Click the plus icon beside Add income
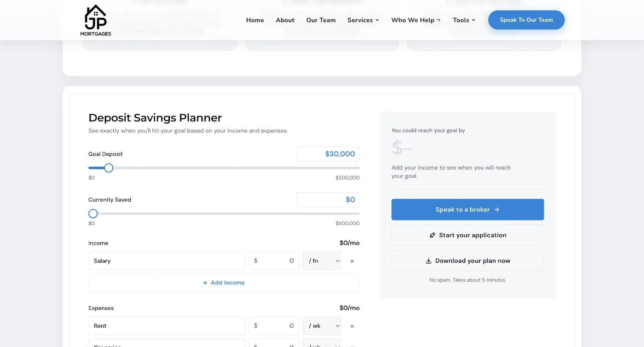This screenshot has width=644, height=347. click(x=205, y=283)
